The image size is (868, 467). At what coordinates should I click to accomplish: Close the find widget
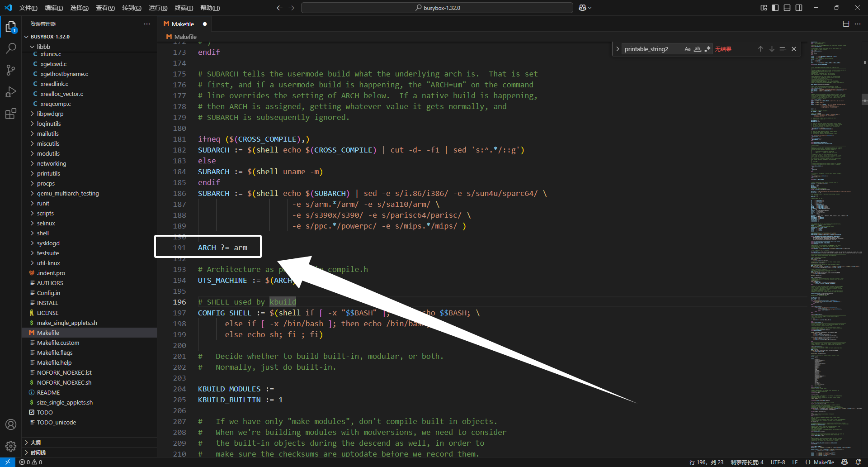794,49
